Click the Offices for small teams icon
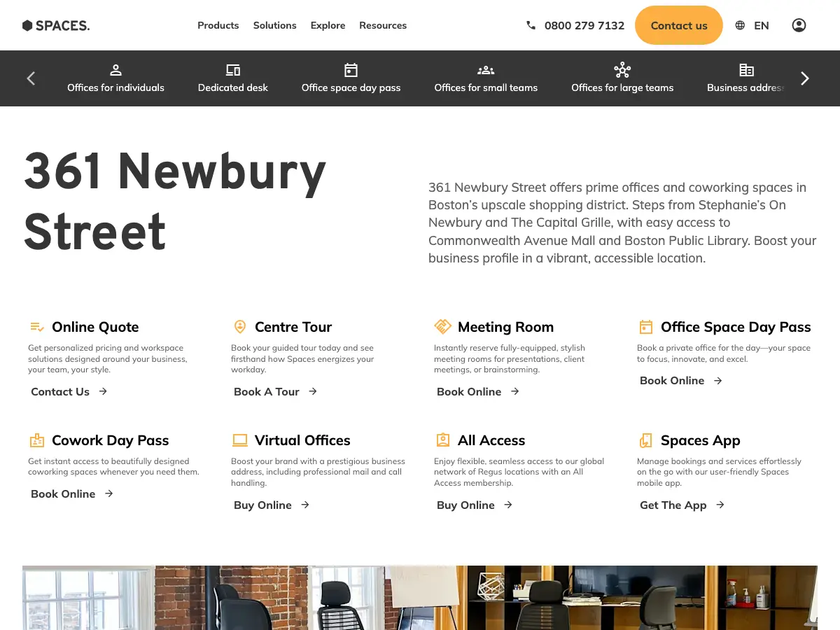Image resolution: width=840 pixels, height=630 pixels. coord(486,70)
